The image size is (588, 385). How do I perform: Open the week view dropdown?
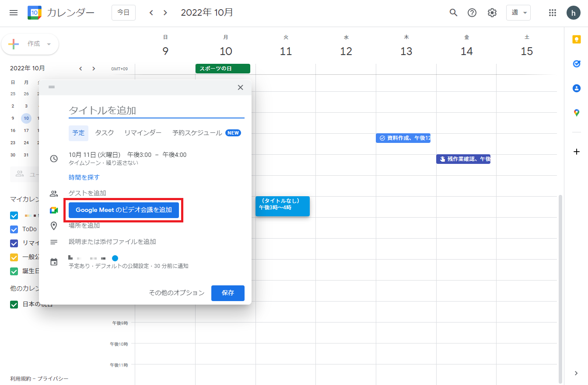point(518,13)
